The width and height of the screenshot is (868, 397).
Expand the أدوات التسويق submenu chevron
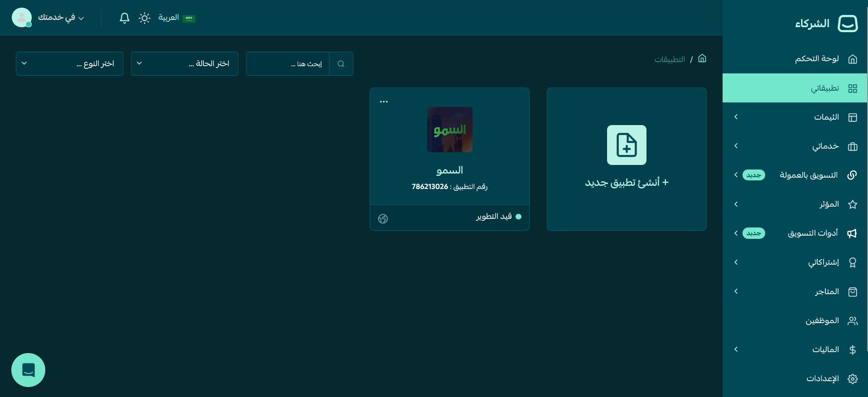(x=736, y=233)
